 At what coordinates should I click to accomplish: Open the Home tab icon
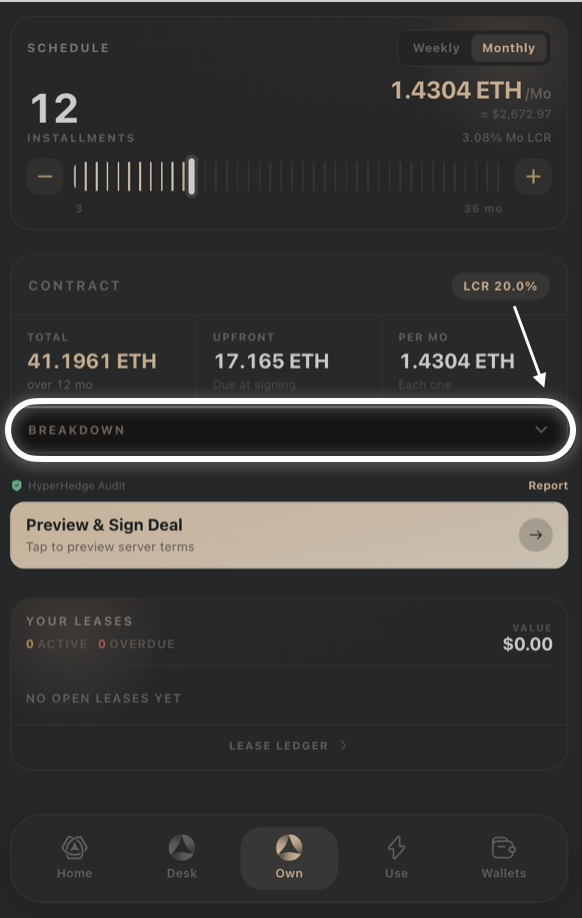(x=74, y=847)
